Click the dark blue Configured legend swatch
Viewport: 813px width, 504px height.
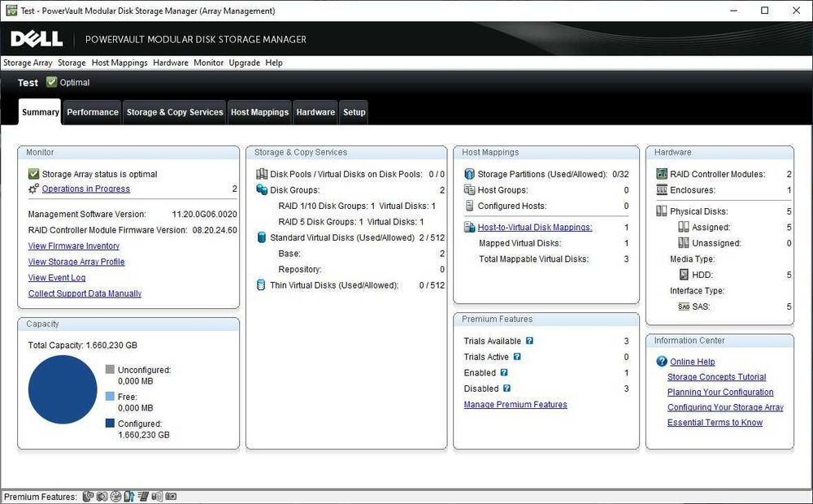point(110,423)
